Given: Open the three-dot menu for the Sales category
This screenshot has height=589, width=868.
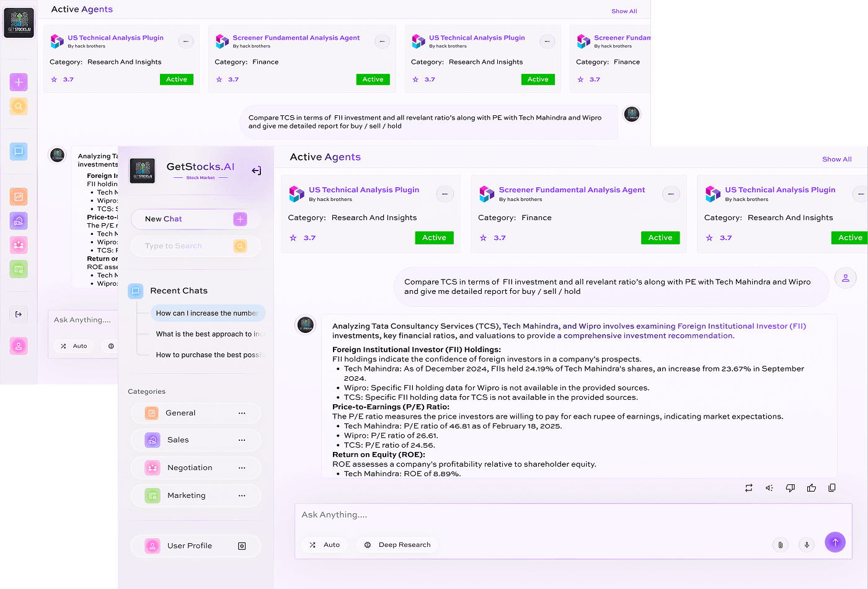Looking at the screenshot, I should (242, 440).
